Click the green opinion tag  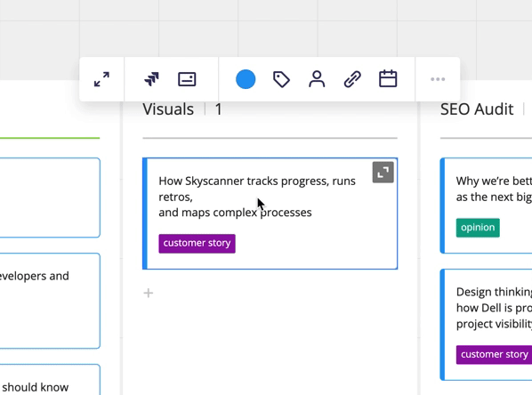click(x=478, y=228)
